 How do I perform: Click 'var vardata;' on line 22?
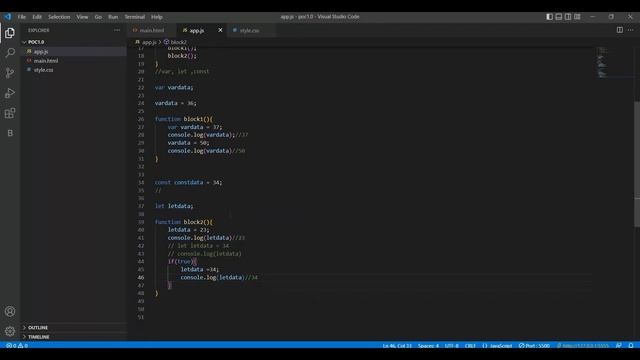point(174,87)
